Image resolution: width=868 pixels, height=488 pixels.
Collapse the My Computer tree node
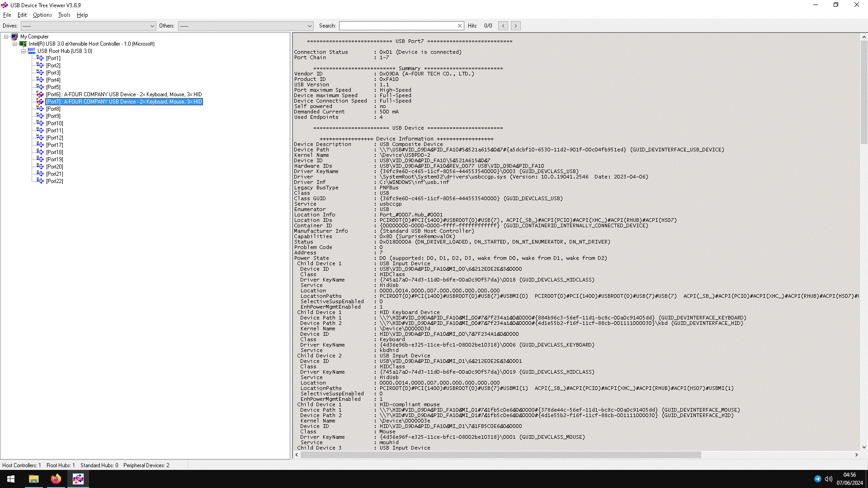pyautogui.click(x=6, y=37)
